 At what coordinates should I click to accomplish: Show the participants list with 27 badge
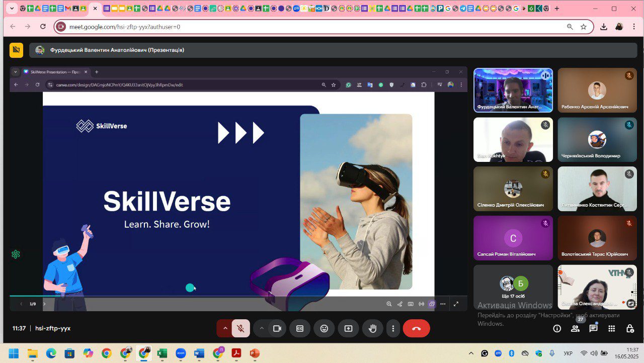(x=575, y=328)
